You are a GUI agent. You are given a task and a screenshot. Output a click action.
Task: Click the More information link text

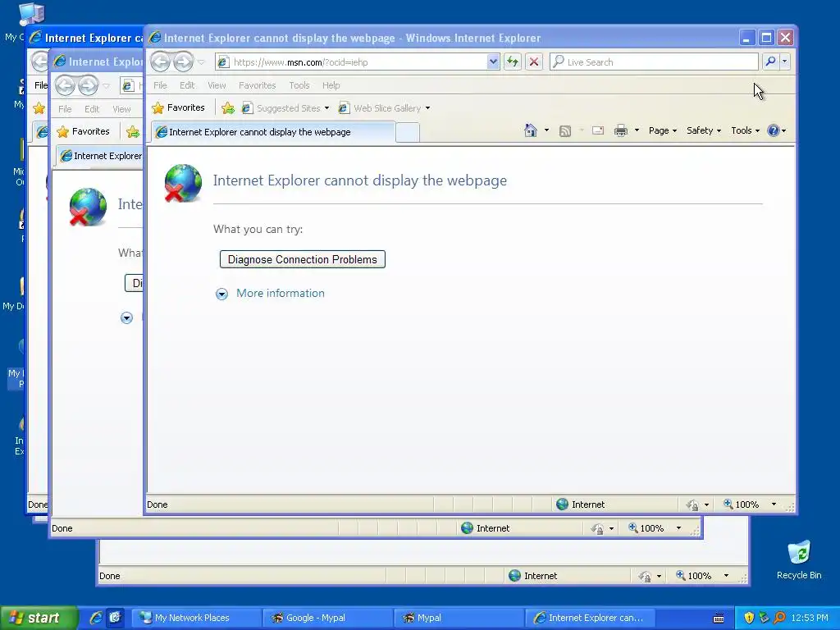click(x=281, y=293)
